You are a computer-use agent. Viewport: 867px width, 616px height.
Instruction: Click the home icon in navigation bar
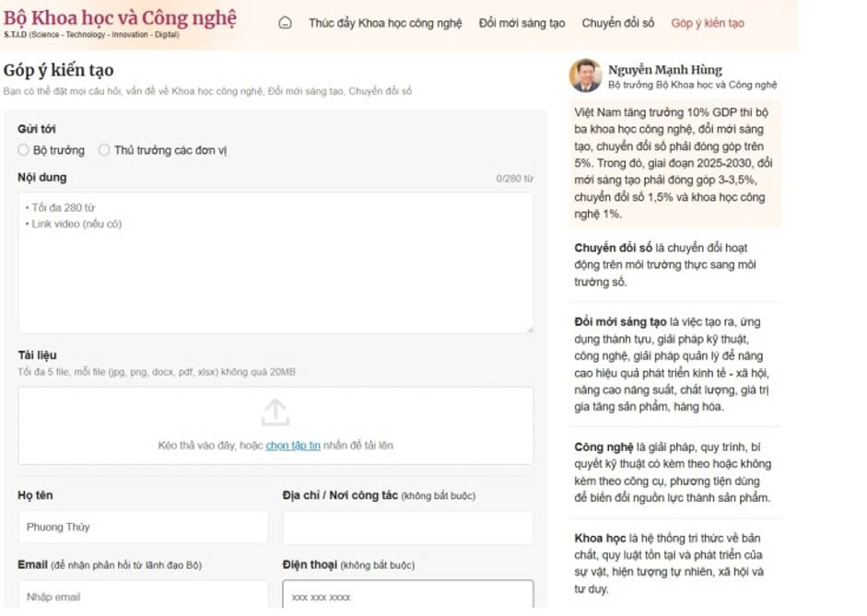pos(285,23)
